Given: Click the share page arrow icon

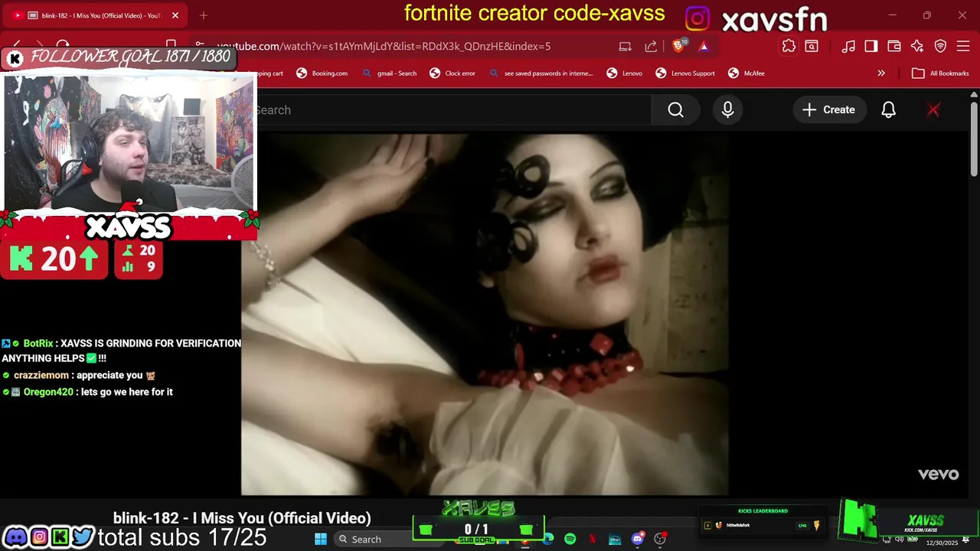Looking at the screenshot, I should [651, 46].
